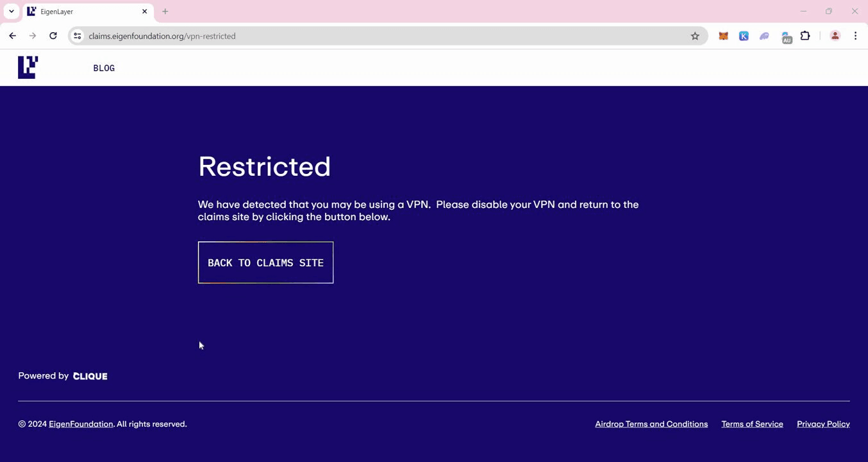This screenshot has height=462, width=868.
Task: Open the Chrome three-dot menu
Action: [x=855, y=36]
